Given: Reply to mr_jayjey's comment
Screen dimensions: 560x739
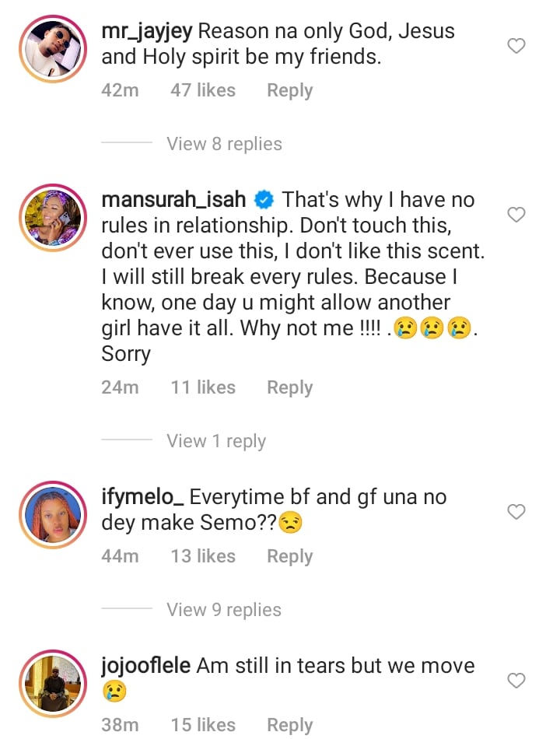Looking at the screenshot, I should (x=289, y=90).
